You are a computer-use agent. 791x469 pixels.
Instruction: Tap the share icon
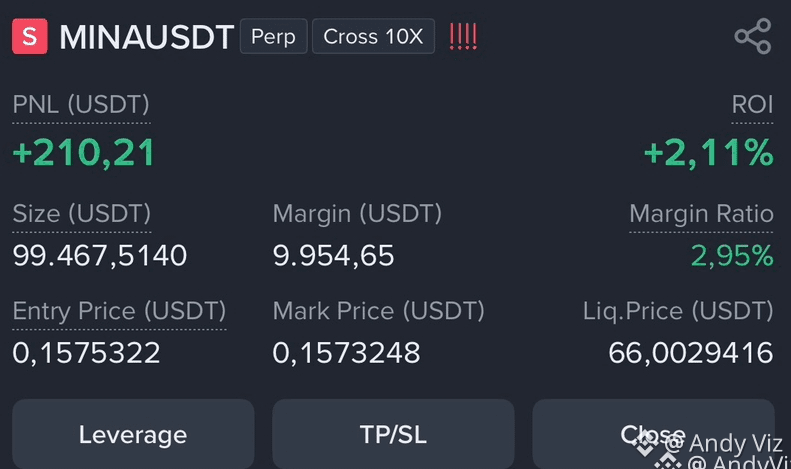[x=753, y=36]
